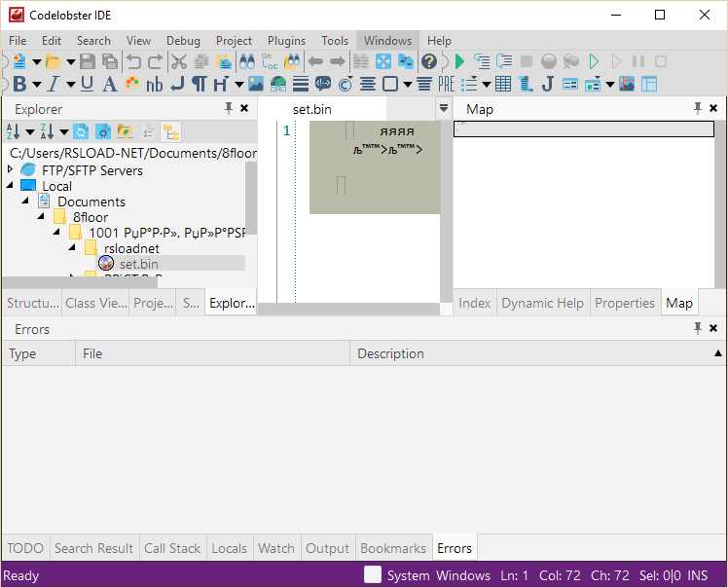Switch to the Dynamic Help tab
Screen dimensions: 728x588
point(542,303)
